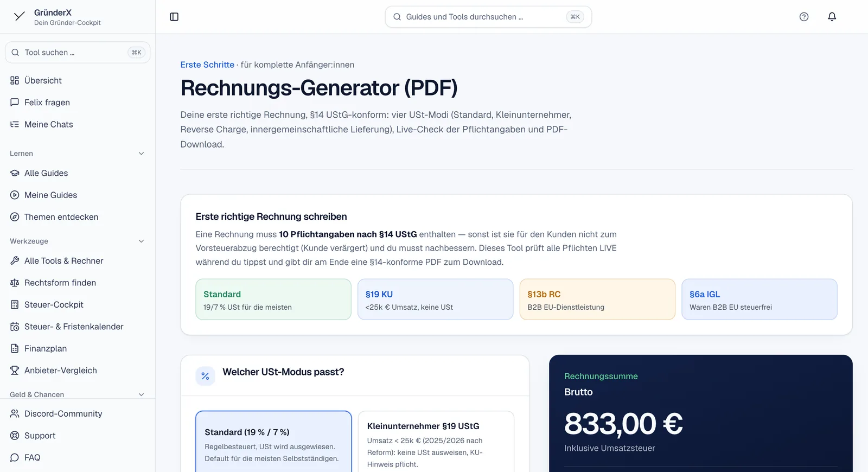
Task: Click the Rechtsform finden scales icon
Action: [x=15, y=283]
